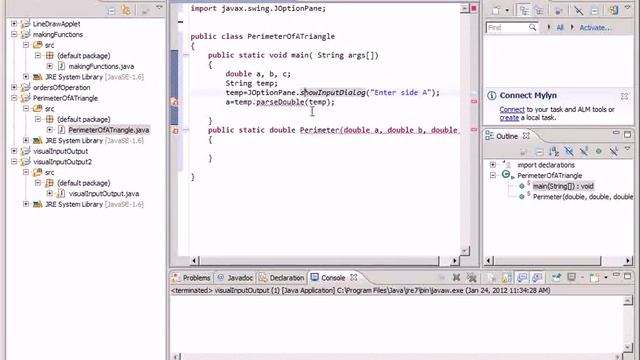640x360 pixels.
Task: Toggle Sort alphabetically in Outline
Action: pyautogui.click(x=554, y=152)
